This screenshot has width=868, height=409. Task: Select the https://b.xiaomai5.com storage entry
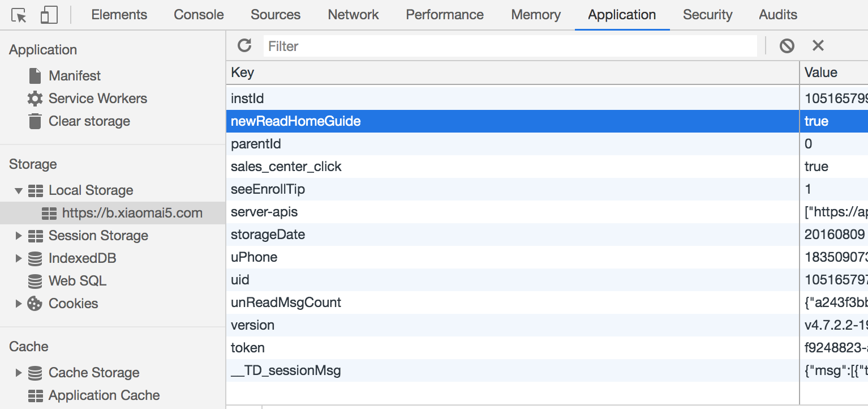(x=132, y=213)
